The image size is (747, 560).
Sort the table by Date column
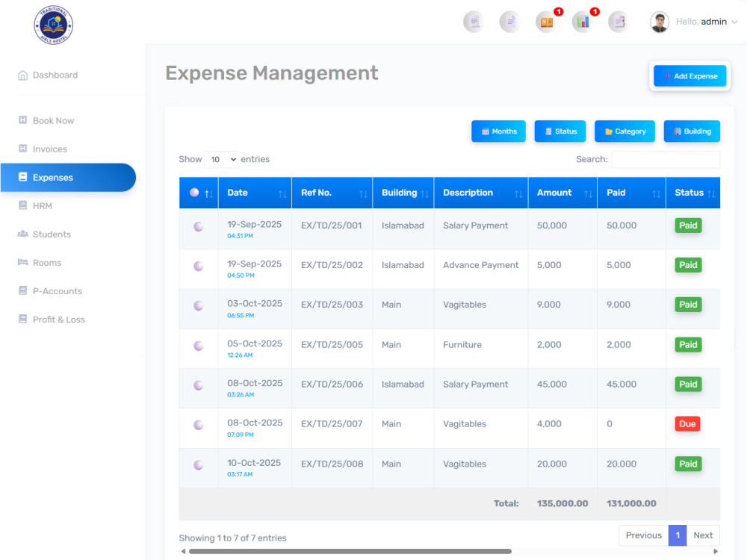click(x=255, y=193)
